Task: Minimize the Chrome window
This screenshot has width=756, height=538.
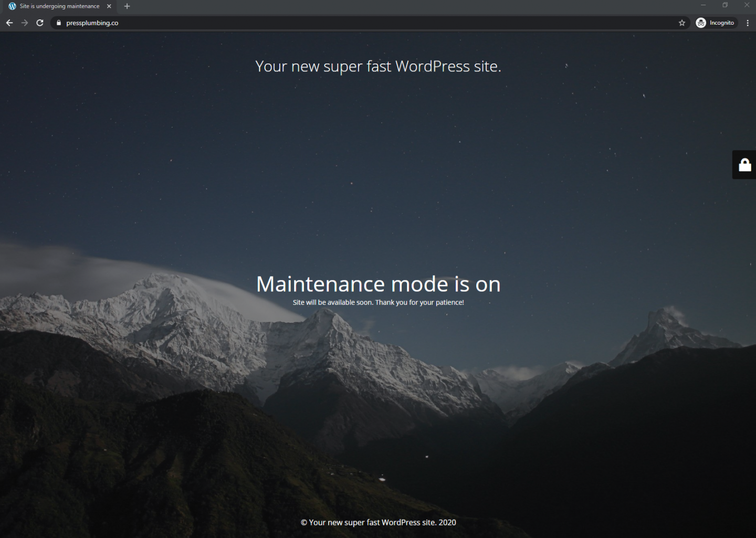Action: tap(703, 5)
